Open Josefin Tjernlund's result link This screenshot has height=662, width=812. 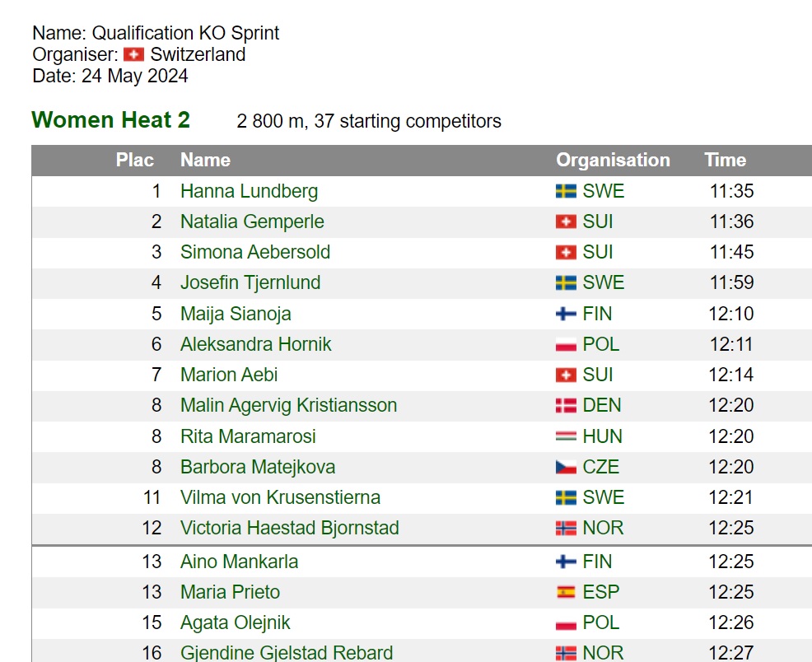[x=250, y=282]
